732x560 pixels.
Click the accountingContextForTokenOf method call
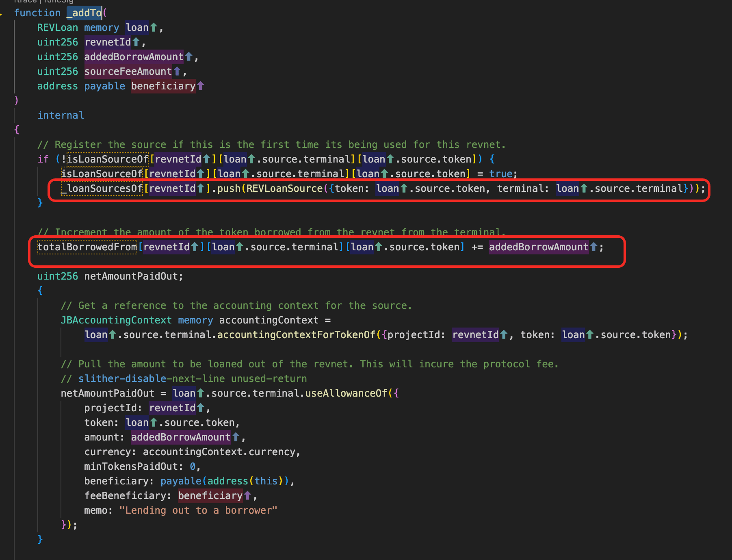[x=296, y=335]
